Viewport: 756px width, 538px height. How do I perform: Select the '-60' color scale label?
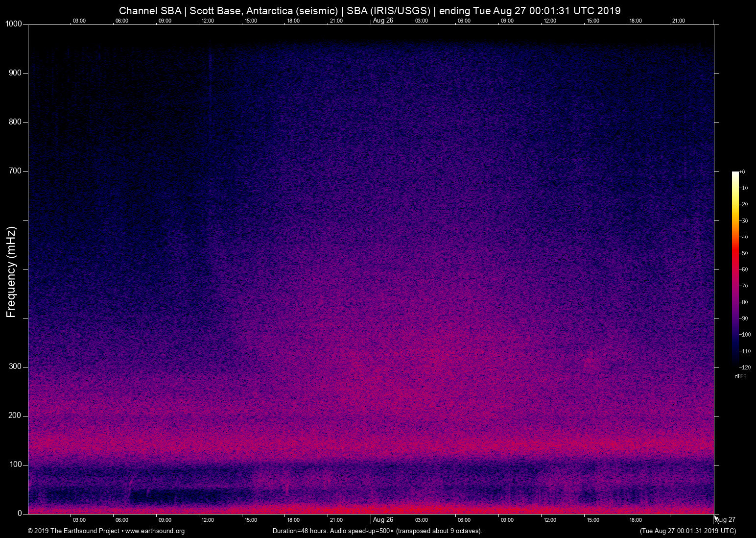(x=744, y=269)
